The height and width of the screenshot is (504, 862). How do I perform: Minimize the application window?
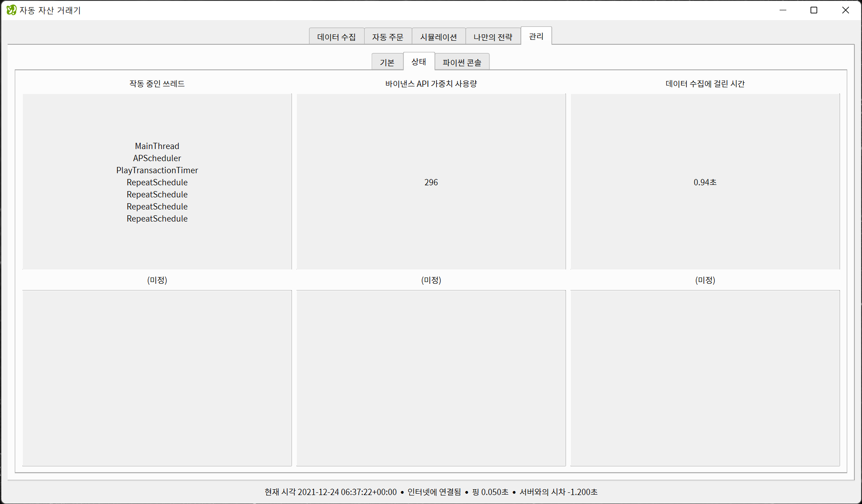(783, 10)
